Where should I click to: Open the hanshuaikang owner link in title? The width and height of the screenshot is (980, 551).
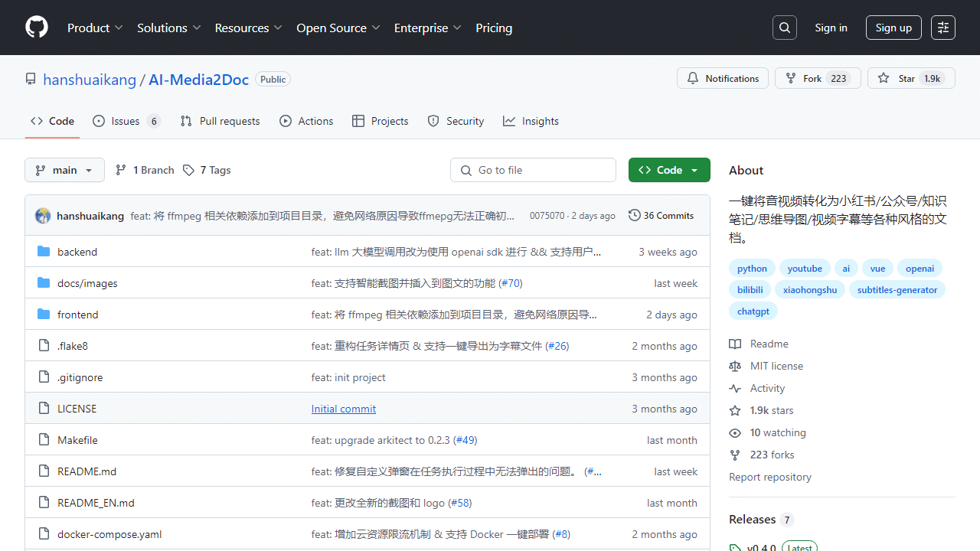click(90, 79)
